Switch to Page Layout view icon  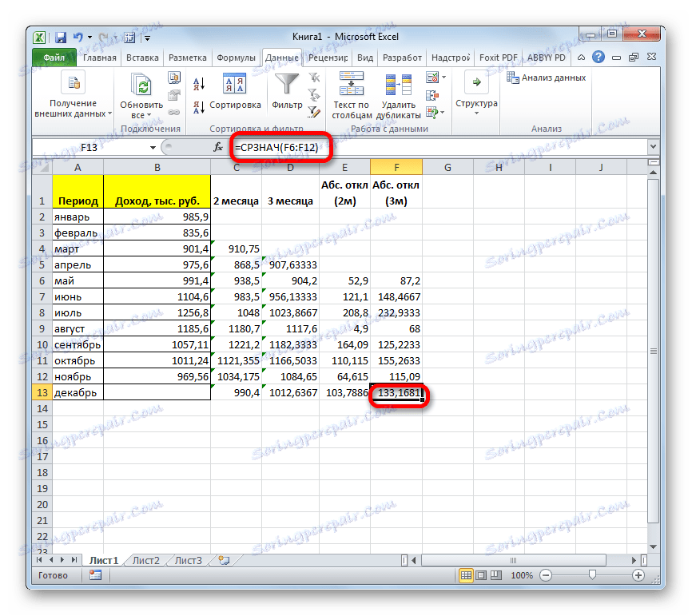[482, 574]
